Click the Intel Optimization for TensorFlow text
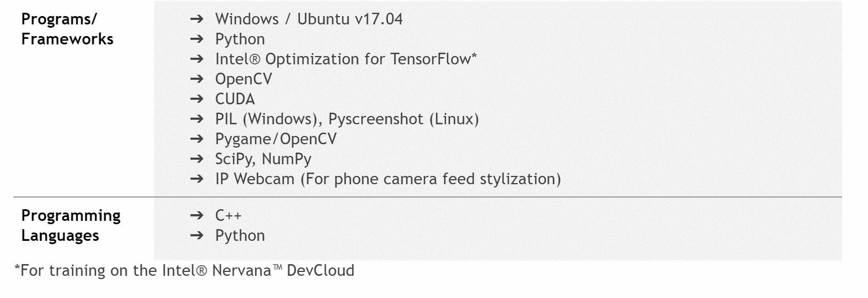This screenshot has height=298, width=868. pyautogui.click(x=346, y=59)
